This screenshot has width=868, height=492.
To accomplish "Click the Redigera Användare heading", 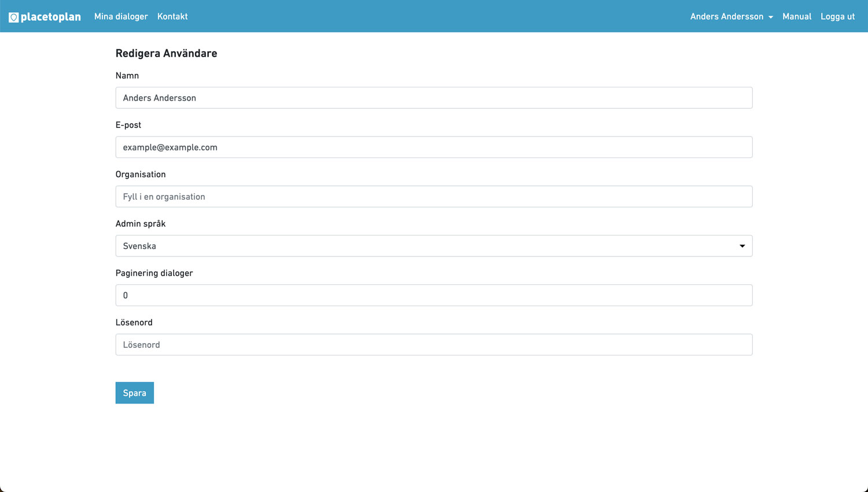I will pos(166,53).
